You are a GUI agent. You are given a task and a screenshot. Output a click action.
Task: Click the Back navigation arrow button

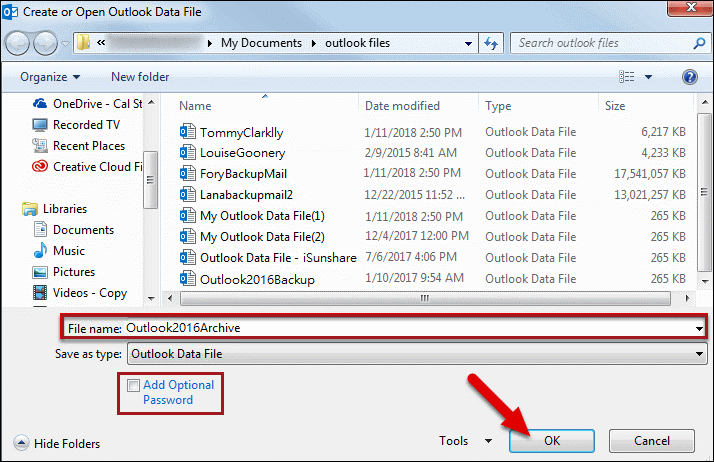pyautogui.click(x=18, y=43)
